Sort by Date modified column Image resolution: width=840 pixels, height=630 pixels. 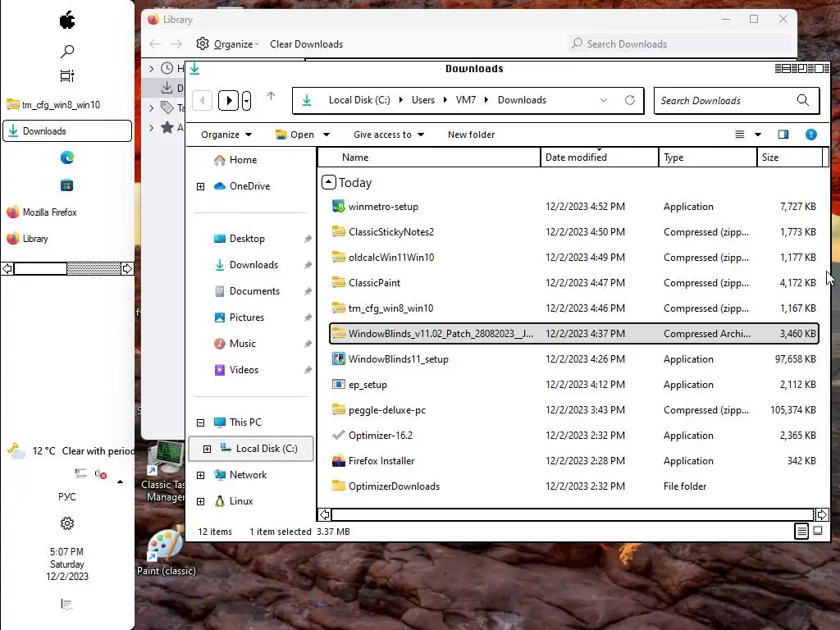tap(600, 157)
